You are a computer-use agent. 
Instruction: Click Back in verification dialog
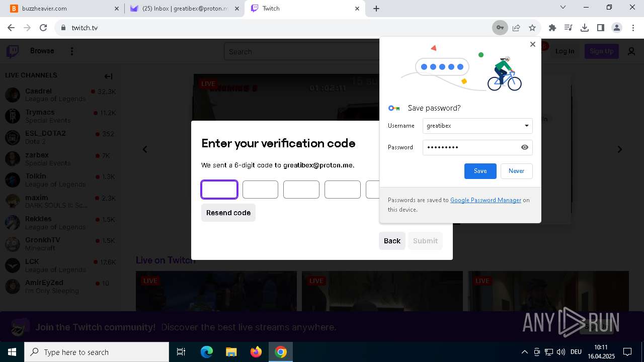coord(392,241)
